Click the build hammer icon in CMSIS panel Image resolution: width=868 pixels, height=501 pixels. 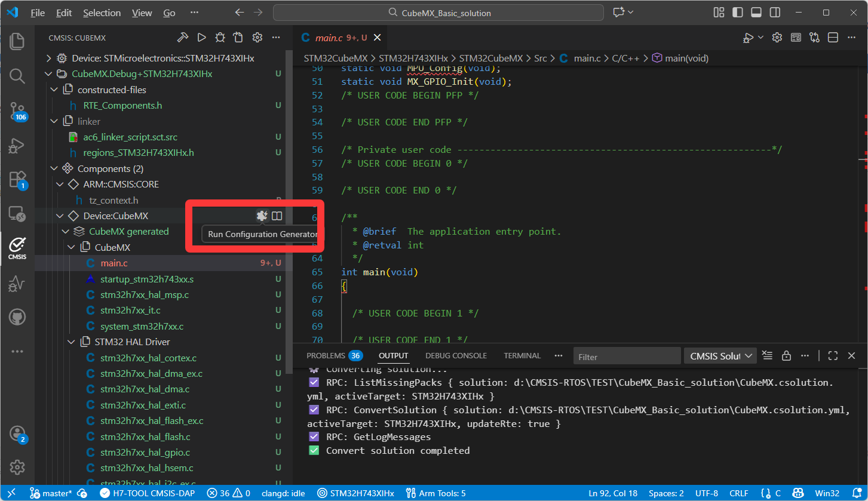point(183,38)
